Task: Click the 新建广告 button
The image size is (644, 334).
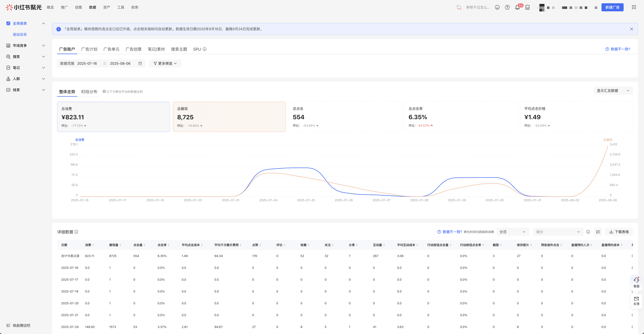Action: click(x=612, y=8)
